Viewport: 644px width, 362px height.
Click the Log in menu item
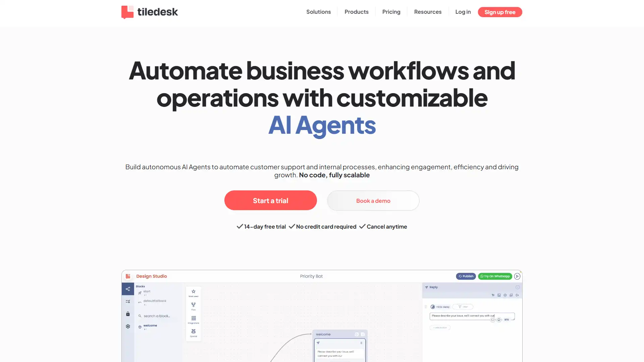[x=463, y=11]
